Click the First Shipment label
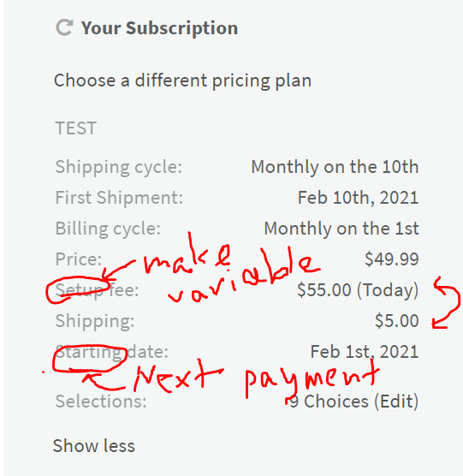The height and width of the screenshot is (476, 463). 119,198
